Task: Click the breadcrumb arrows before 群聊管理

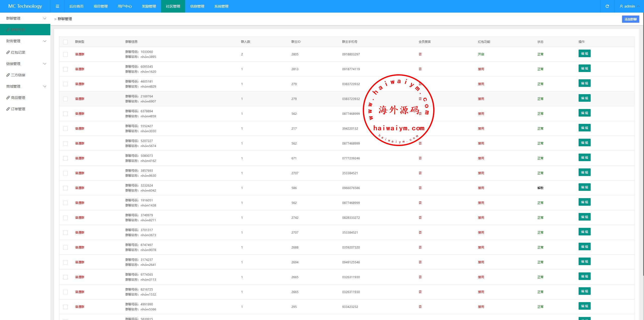Action: (55, 19)
